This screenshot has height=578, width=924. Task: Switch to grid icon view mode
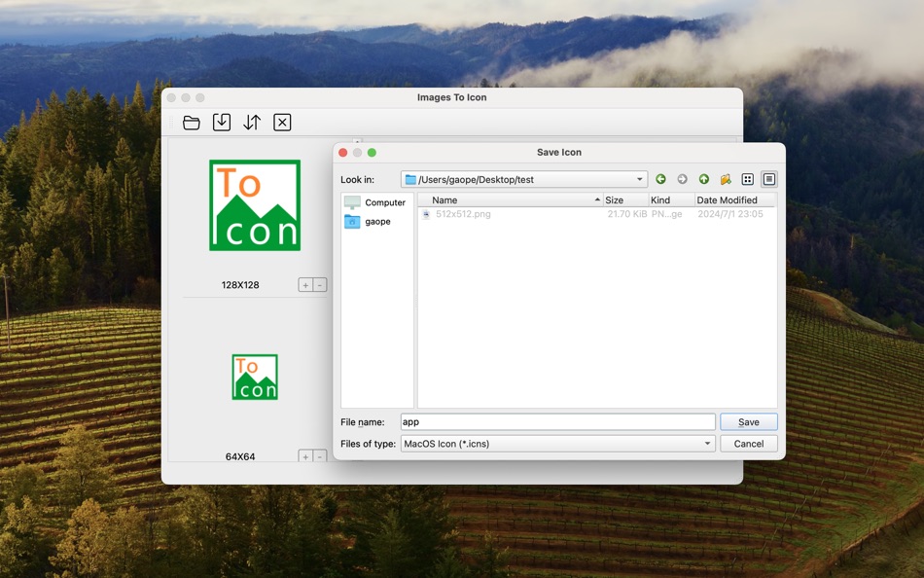[746, 179]
